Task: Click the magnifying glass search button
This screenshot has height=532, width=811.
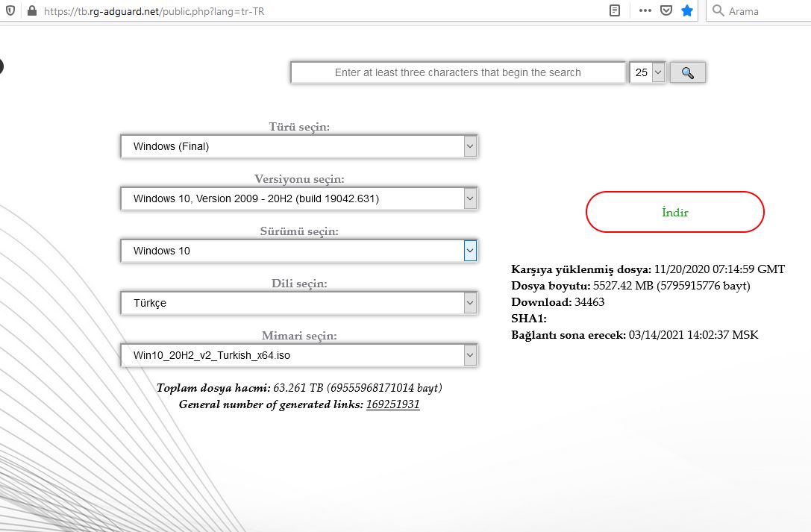Action: [x=687, y=72]
